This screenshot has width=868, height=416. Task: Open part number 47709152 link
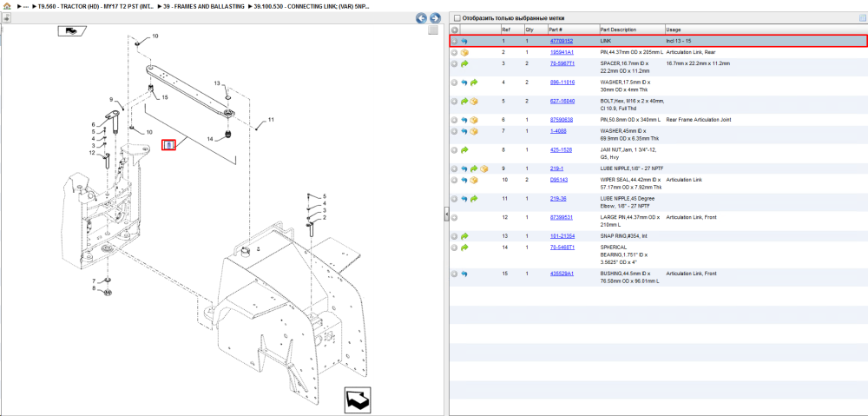[x=561, y=41]
